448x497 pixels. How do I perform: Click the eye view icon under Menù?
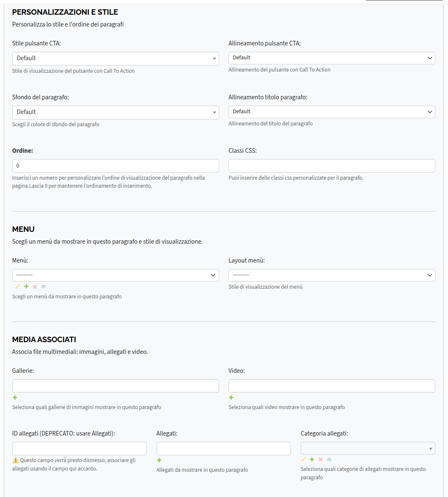tap(44, 287)
